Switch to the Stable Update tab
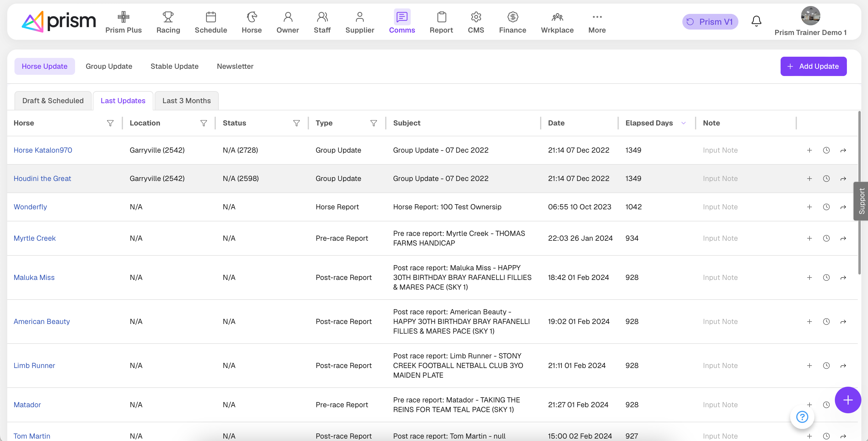This screenshot has height=441, width=868. [x=175, y=66]
